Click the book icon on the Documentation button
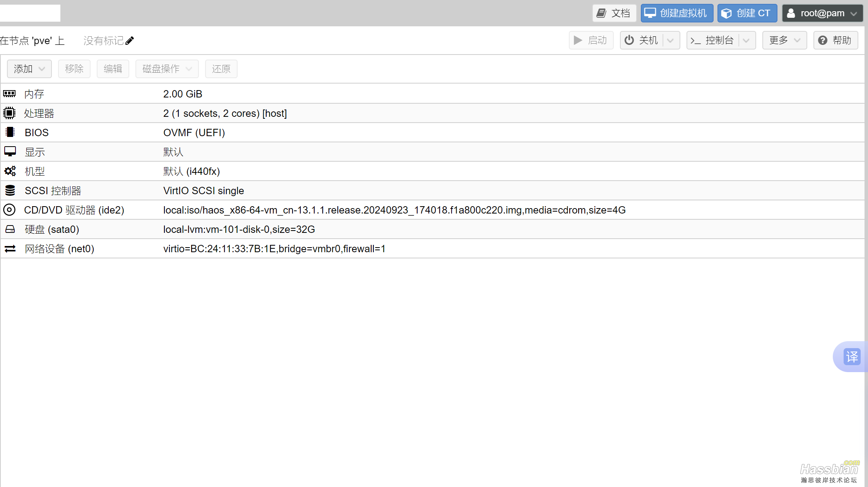 (x=601, y=13)
